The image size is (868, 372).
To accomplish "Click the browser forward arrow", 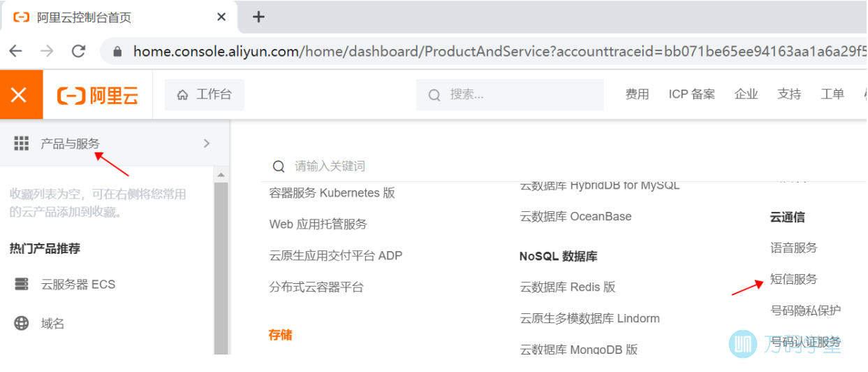I will coord(47,51).
